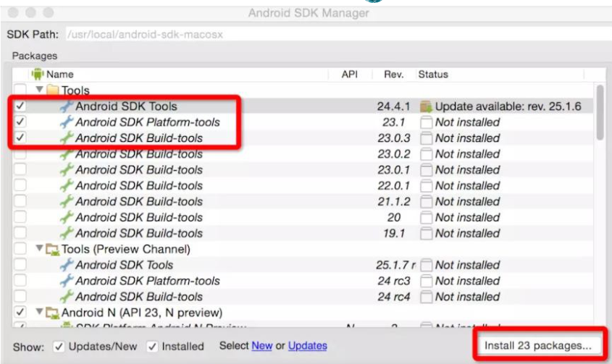Select the Android SDK Build-tools 22.0.1 row name
Viewport: 612px width, 364px height.
click(139, 186)
